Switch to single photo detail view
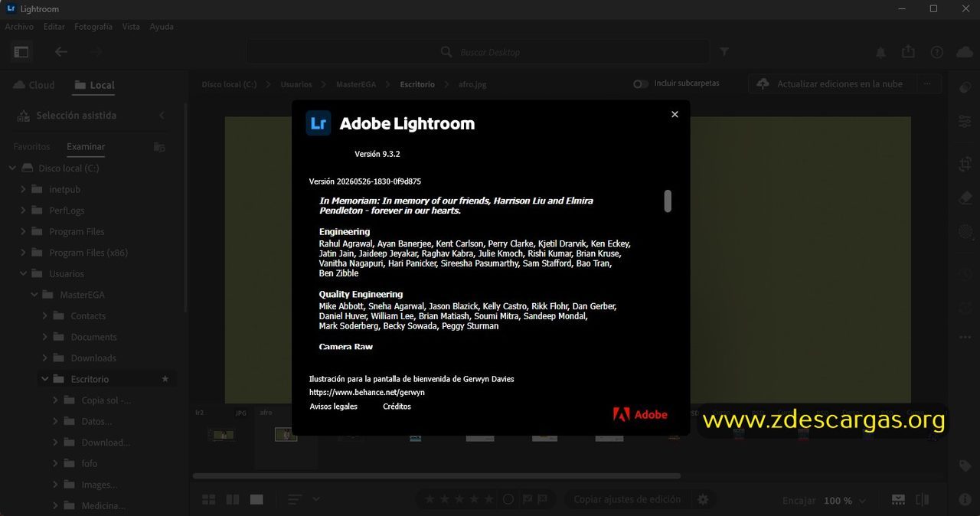The width and height of the screenshot is (980, 516). pyautogui.click(x=256, y=500)
